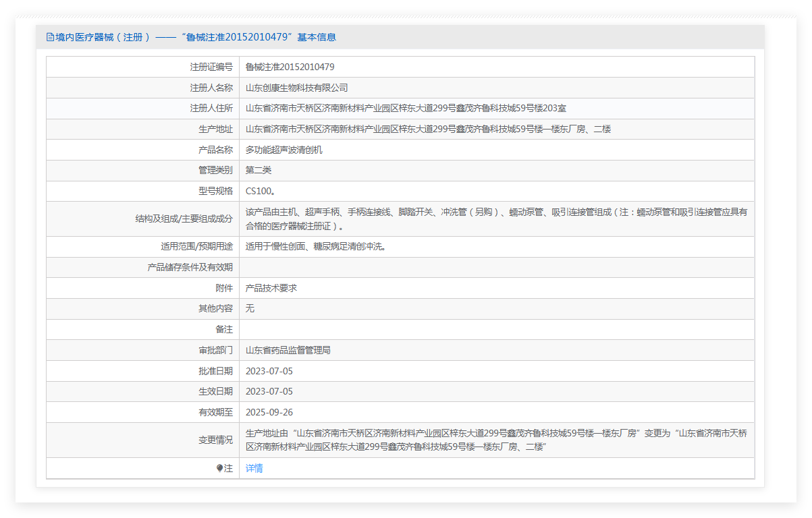Select other content value 无
The width and height of the screenshot is (812, 518).
[x=250, y=309]
